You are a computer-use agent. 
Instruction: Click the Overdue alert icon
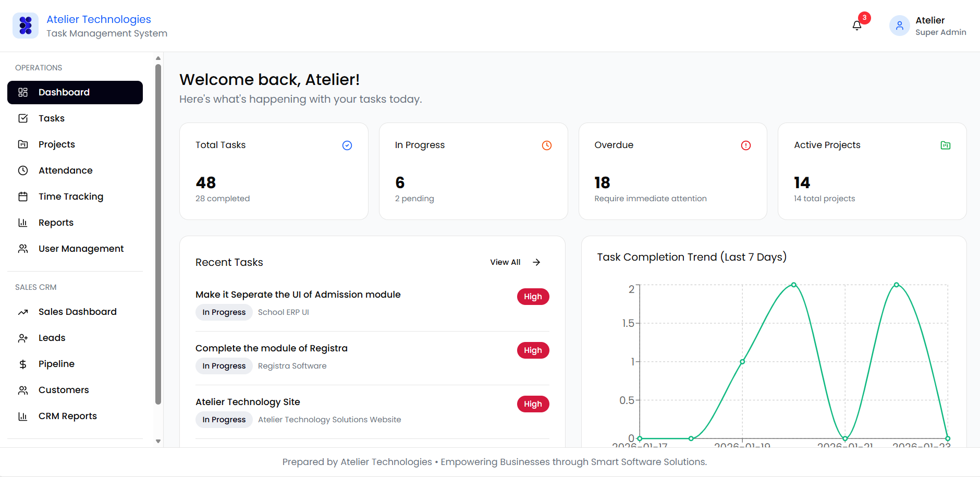(x=745, y=145)
